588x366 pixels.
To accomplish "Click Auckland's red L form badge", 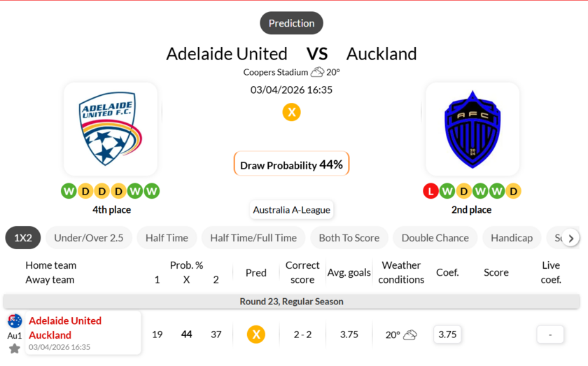I will coord(430,191).
